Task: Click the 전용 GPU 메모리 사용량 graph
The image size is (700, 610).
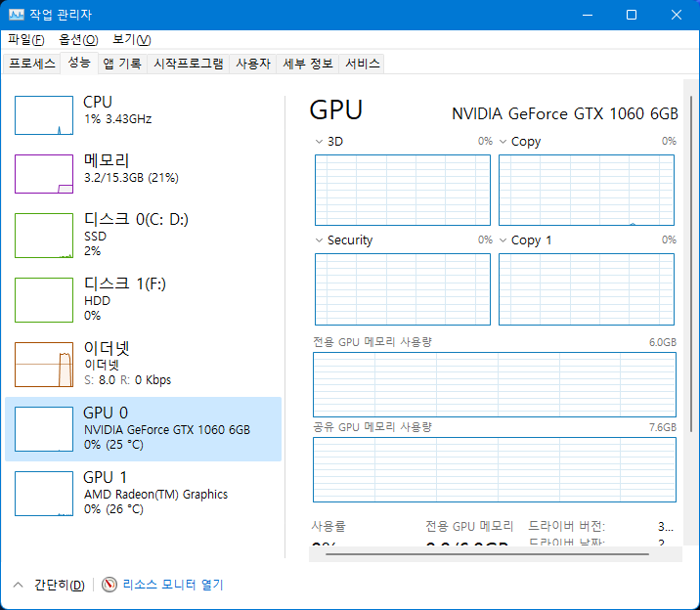Action: coord(495,384)
